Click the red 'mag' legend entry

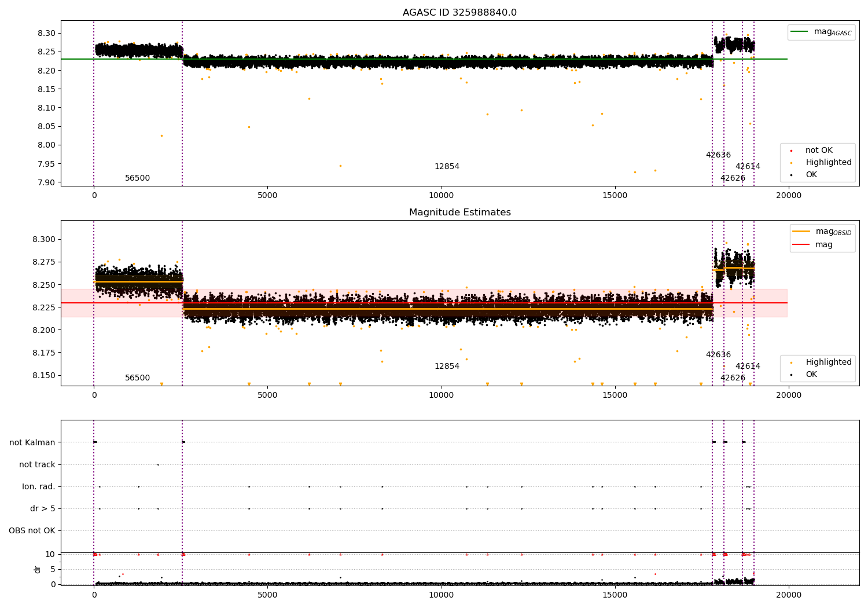(x=813, y=245)
